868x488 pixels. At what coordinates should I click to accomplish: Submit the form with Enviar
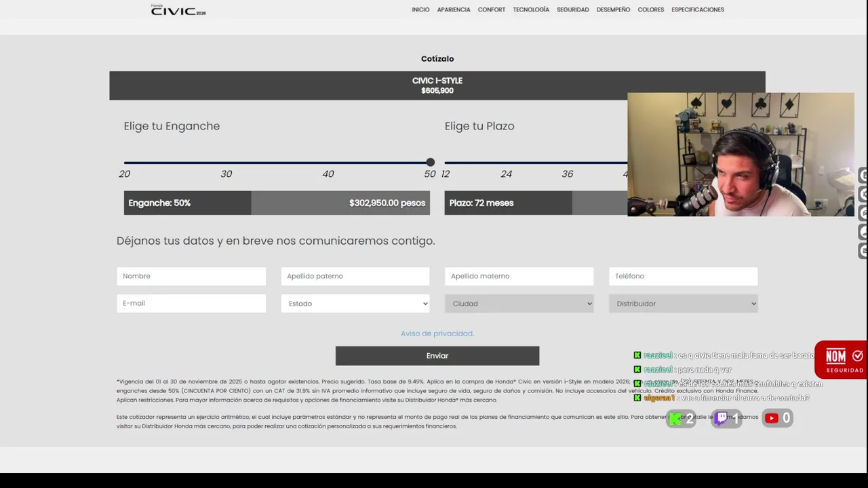coord(437,356)
